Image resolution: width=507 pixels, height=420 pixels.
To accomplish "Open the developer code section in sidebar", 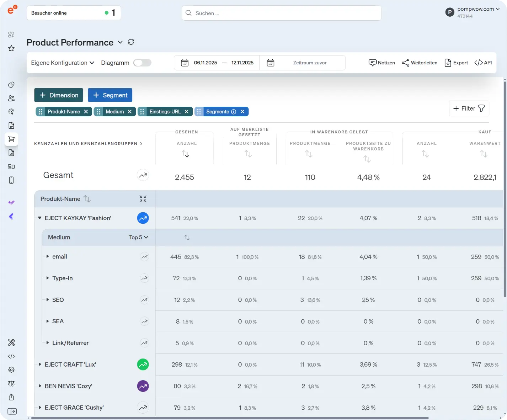I will (11, 356).
